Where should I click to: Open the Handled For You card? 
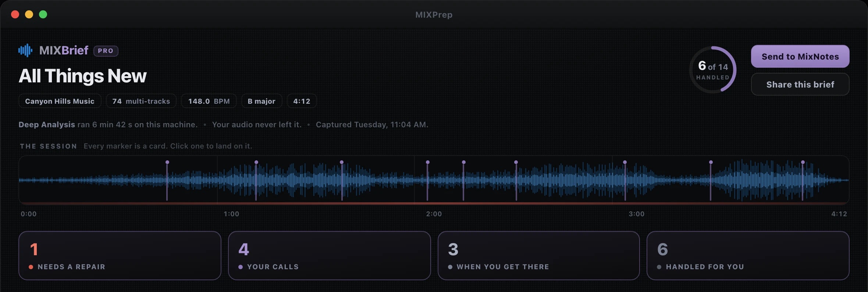click(x=748, y=256)
